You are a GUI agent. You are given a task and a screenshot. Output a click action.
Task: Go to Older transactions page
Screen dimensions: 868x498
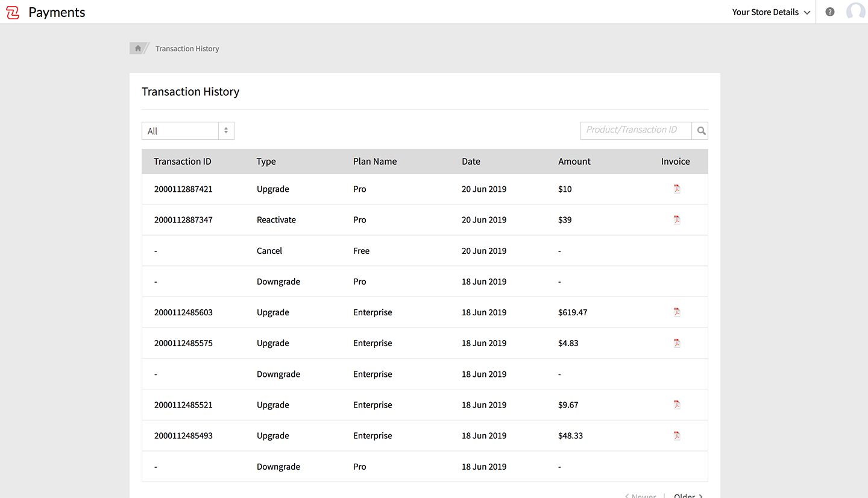click(688, 496)
